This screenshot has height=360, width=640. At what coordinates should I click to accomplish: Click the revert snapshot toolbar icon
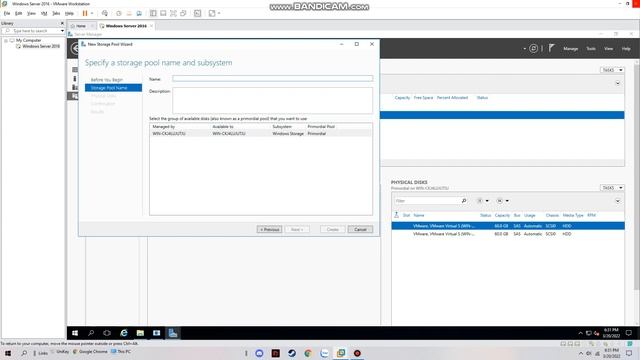click(129, 13)
